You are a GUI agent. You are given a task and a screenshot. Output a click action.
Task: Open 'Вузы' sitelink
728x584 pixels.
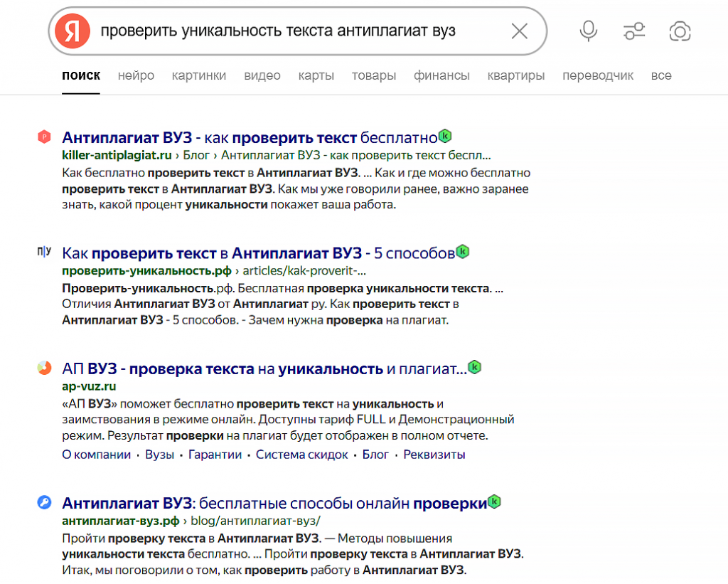pyautogui.click(x=160, y=455)
